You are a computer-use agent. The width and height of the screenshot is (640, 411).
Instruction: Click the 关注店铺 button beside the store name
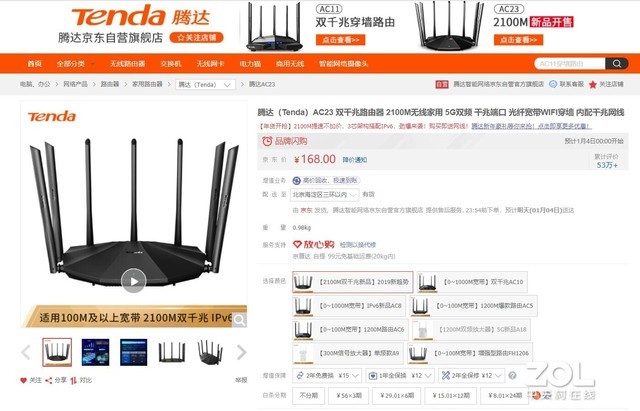tap(197, 38)
